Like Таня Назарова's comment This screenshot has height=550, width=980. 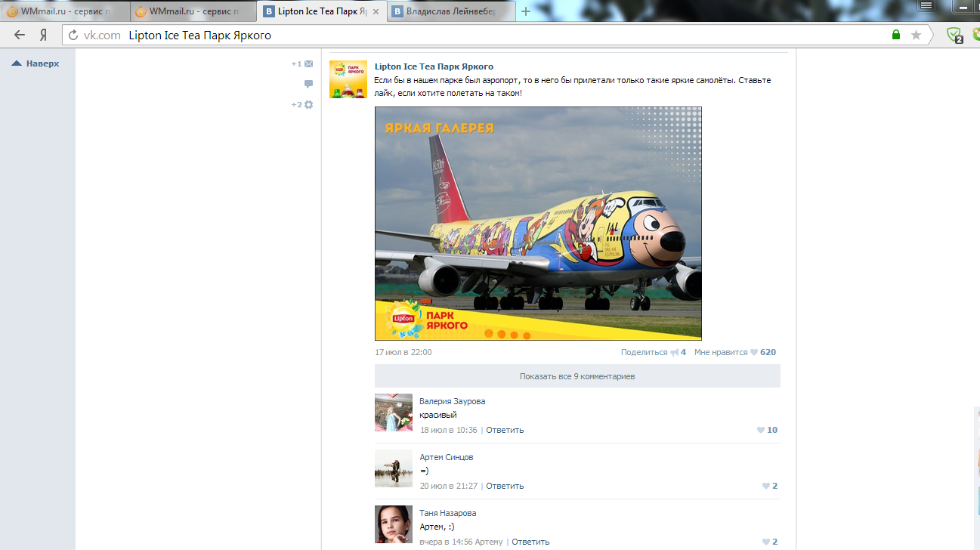[769, 542]
